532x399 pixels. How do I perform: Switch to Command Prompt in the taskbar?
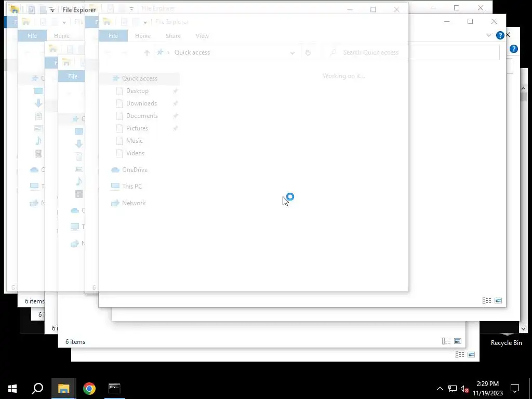(114, 389)
